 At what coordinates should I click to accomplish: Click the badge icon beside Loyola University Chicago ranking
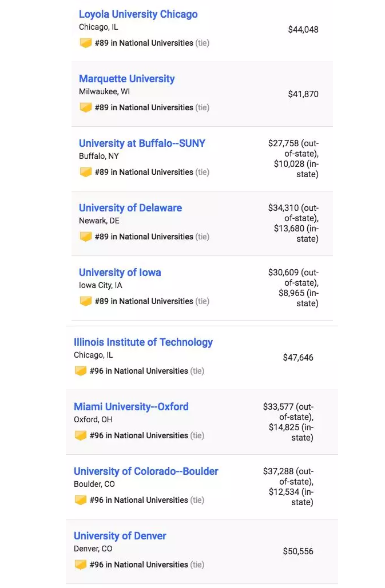coord(86,43)
